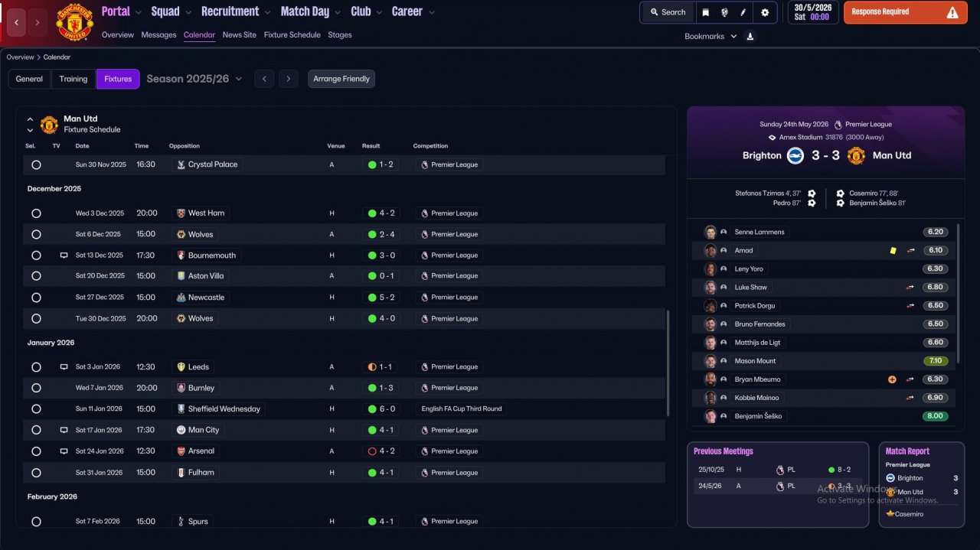
Task: Click Man Utd badge in match score header
Action: [856, 155]
